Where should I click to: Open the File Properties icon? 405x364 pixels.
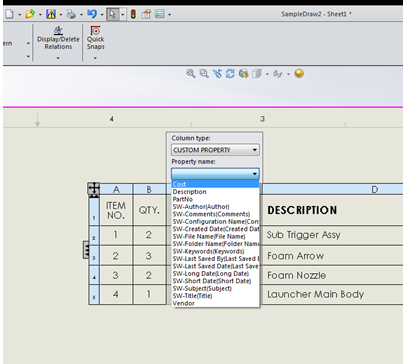[x=146, y=14]
